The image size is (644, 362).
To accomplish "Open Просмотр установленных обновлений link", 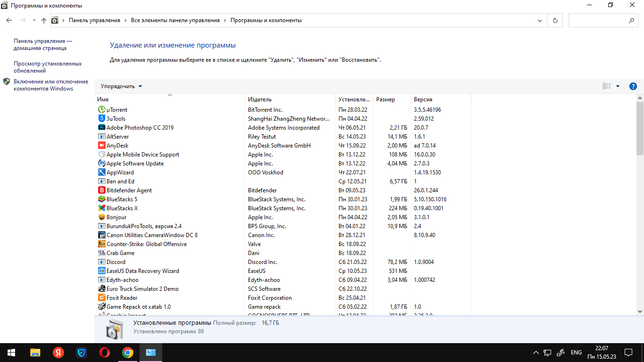I will [x=48, y=67].
